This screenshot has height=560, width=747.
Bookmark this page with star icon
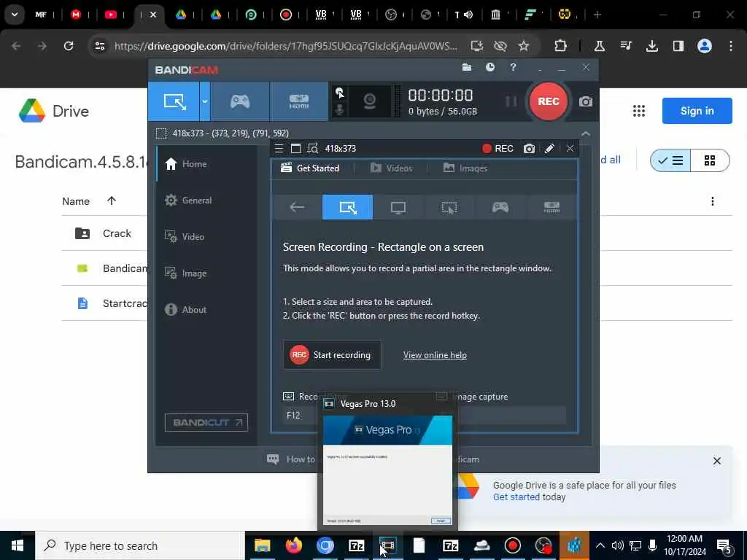pyautogui.click(x=524, y=46)
